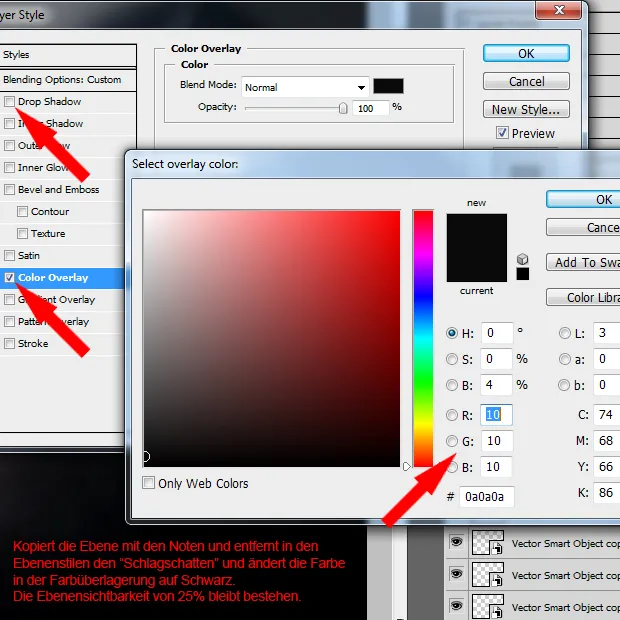Image resolution: width=620 pixels, height=620 pixels.
Task: Click the New Style... button
Action: pyautogui.click(x=526, y=109)
